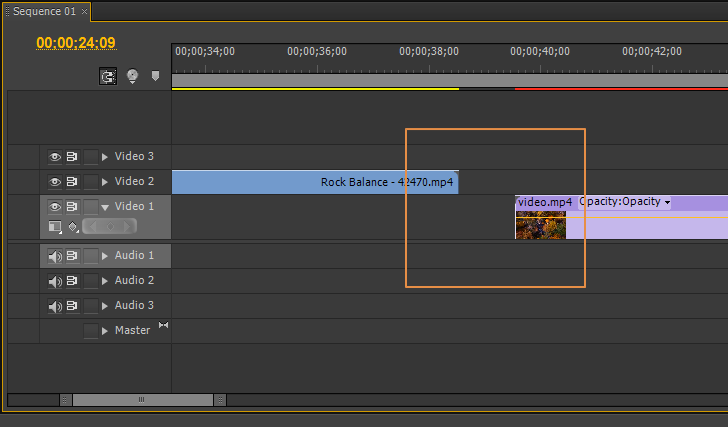Click the Set Unnumbered Marker icon
Viewport: 728px width, 427px height.
click(x=156, y=76)
